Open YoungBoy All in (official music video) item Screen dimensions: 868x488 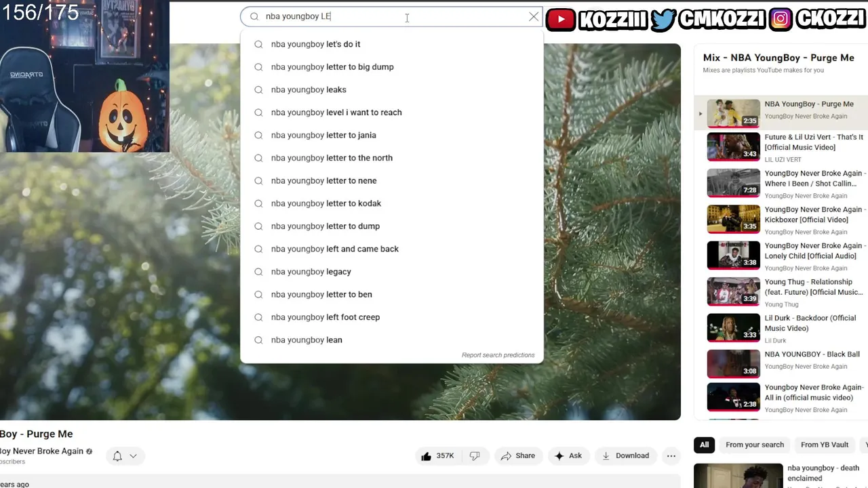pyautogui.click(x=781, y=397)
